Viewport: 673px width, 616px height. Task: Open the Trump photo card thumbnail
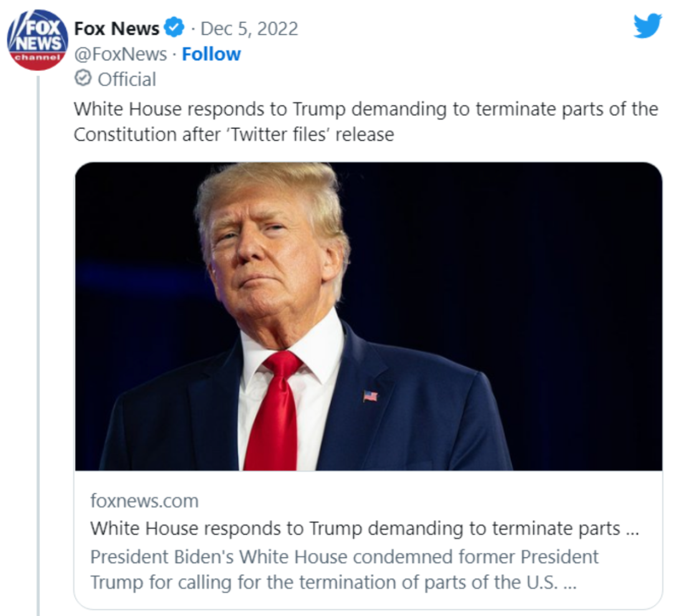[369, 316]
